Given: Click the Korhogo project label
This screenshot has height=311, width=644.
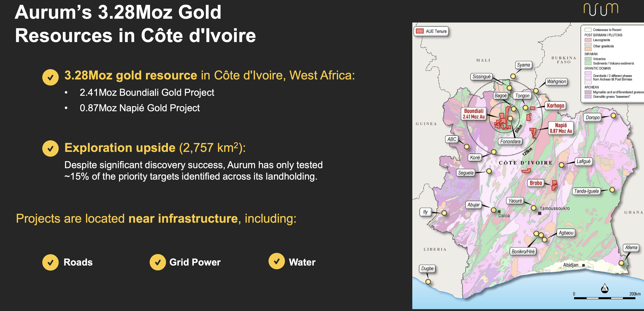Looking at the screenshot, I should click(555, 105).
